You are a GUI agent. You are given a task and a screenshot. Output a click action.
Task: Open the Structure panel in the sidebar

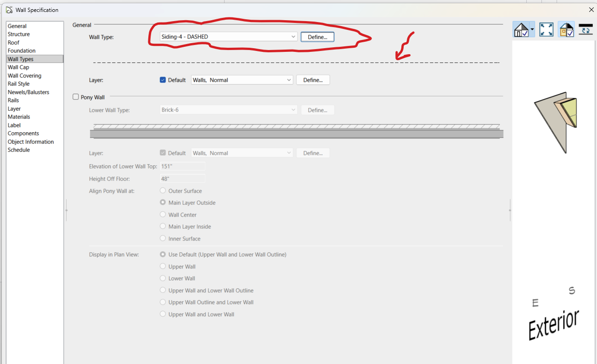coord(19,34)
